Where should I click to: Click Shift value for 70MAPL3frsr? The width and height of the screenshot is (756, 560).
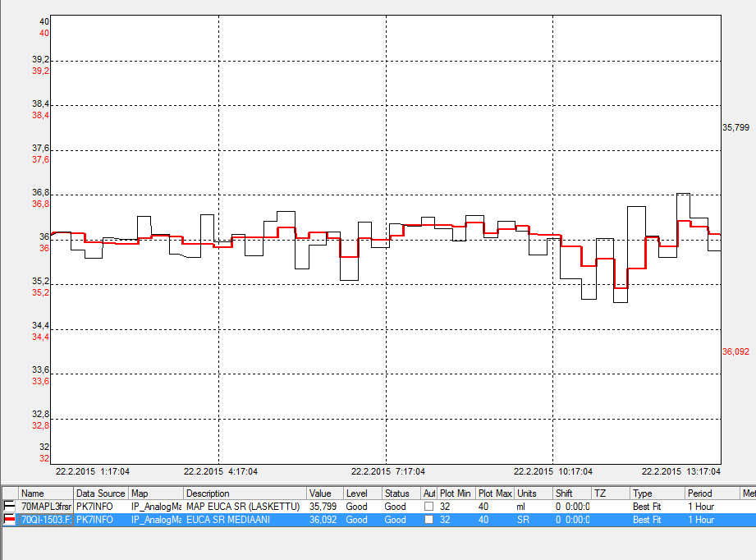[572, 507]
